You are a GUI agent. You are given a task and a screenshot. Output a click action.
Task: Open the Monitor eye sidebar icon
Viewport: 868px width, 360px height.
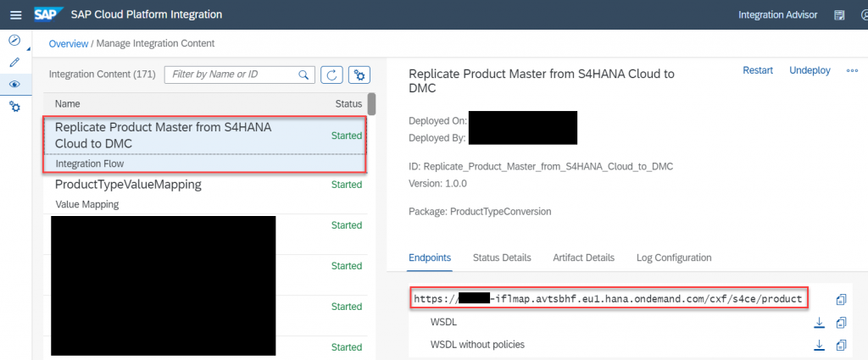tap(15, 84)
